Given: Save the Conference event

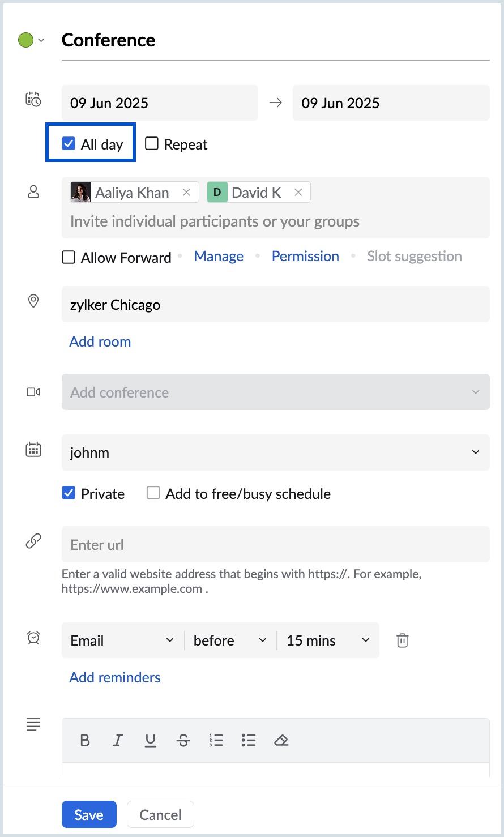Looking at the screenshot, I should pyautogui.click(x=89, y=814).
